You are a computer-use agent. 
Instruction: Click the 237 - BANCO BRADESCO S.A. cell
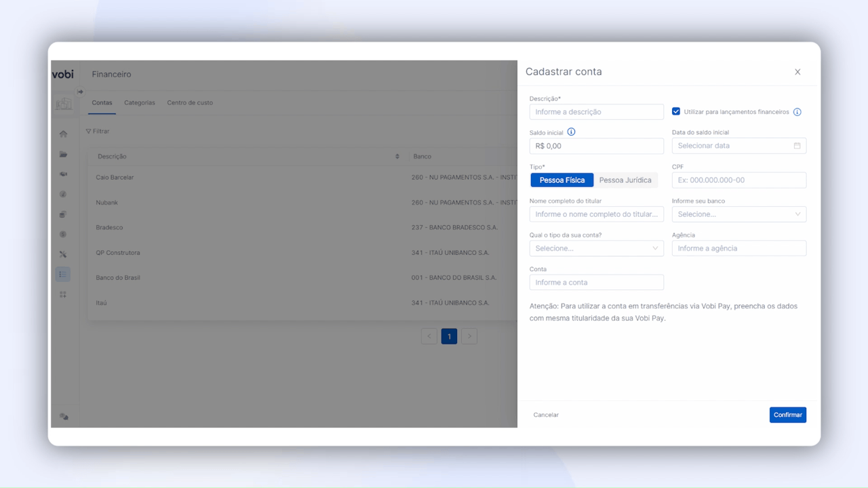pyautogui.click(x=454, y=228)
